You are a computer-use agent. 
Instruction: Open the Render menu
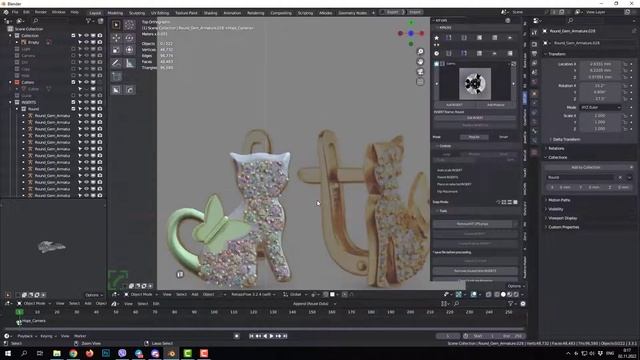(40, 12)
